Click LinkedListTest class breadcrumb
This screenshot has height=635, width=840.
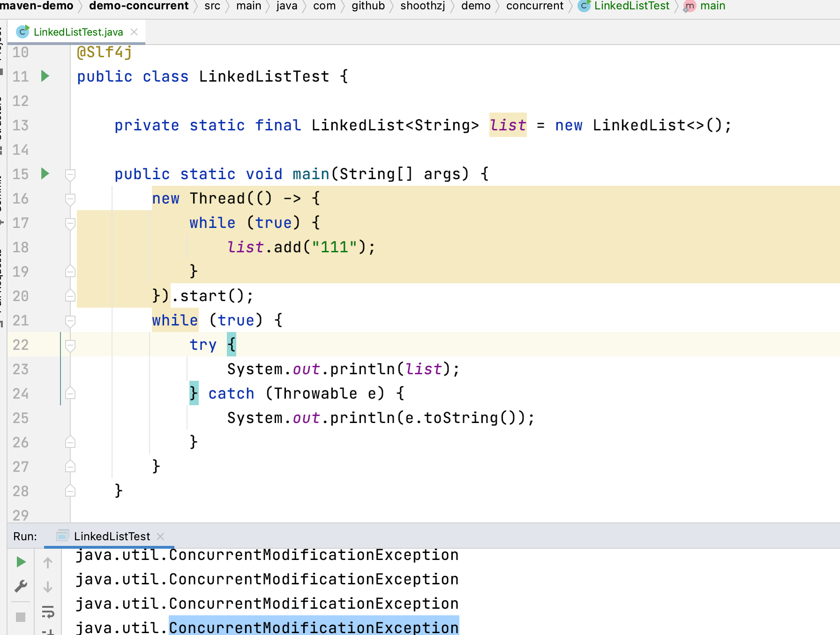632,6
